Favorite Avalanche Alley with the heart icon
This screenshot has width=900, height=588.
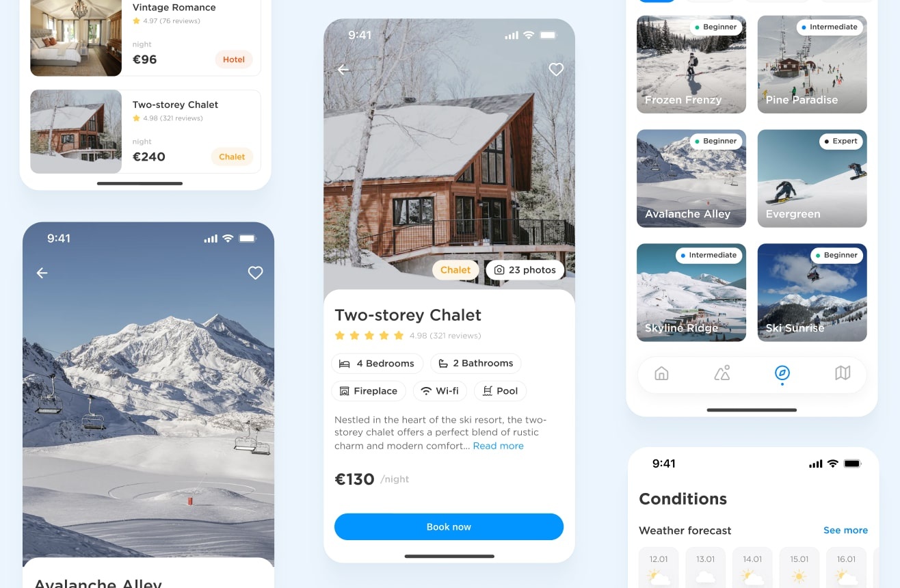click(255, 273)
